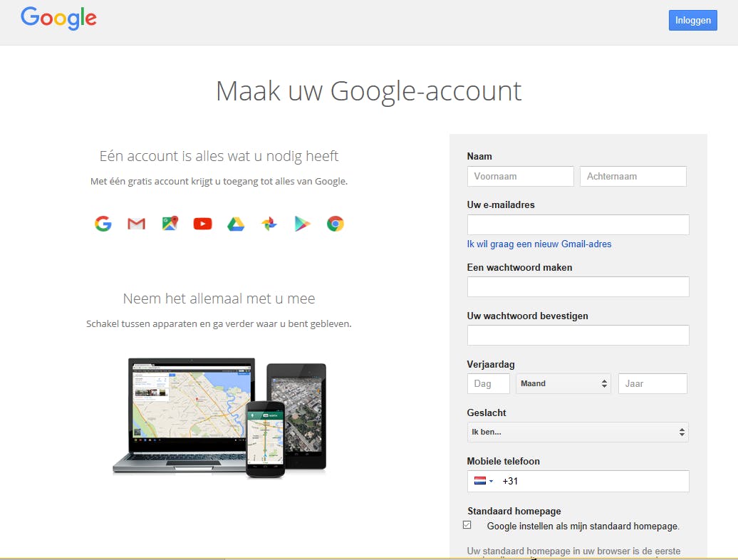
Task: Click the 'Met één gratis account' description text
Action: pos(219,181)
